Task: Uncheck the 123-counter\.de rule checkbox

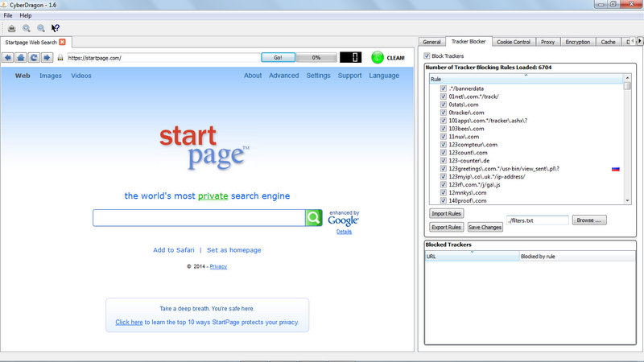Action: click(444, 160)
